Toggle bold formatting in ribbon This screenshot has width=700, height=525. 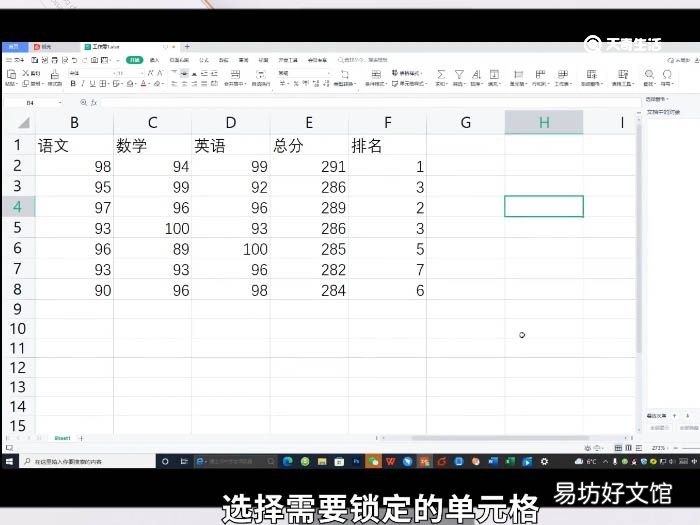[x=73, y=83]
